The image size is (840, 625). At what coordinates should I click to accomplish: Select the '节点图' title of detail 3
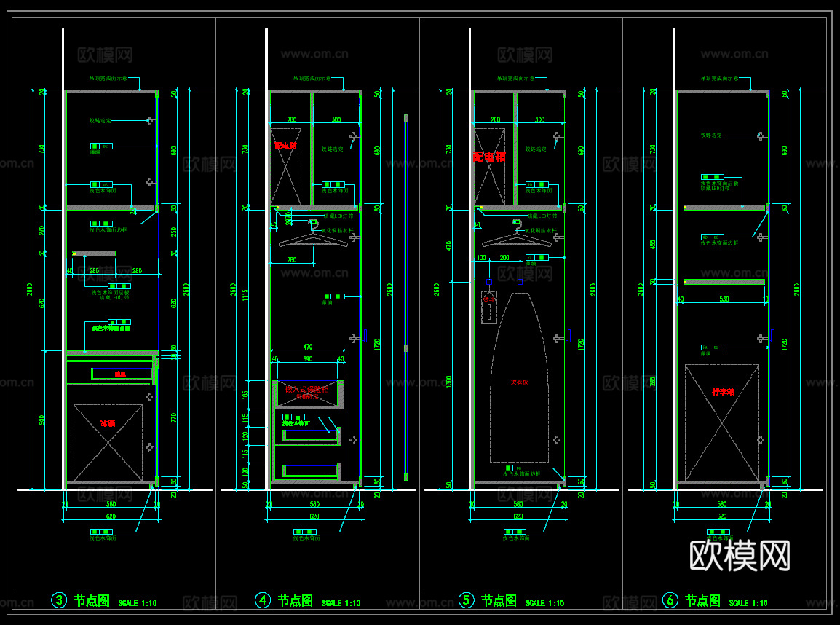coord(92,600)
